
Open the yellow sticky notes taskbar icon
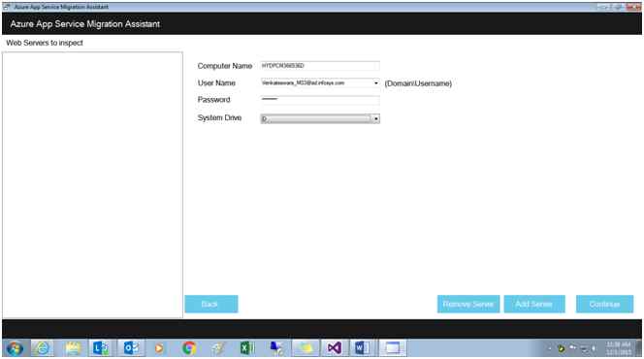pyautogui.click(x=306, y=348)
